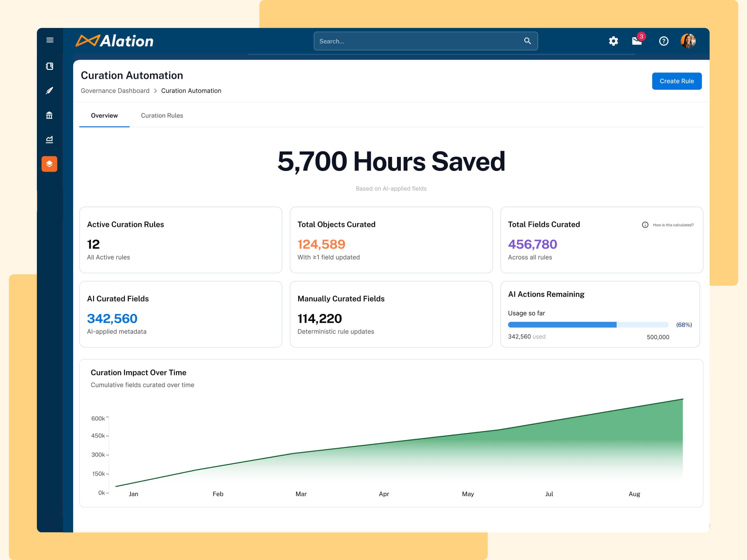Open the user profile avatar
The width and height of the screenshot is (747, 560).
pos(689,41)
